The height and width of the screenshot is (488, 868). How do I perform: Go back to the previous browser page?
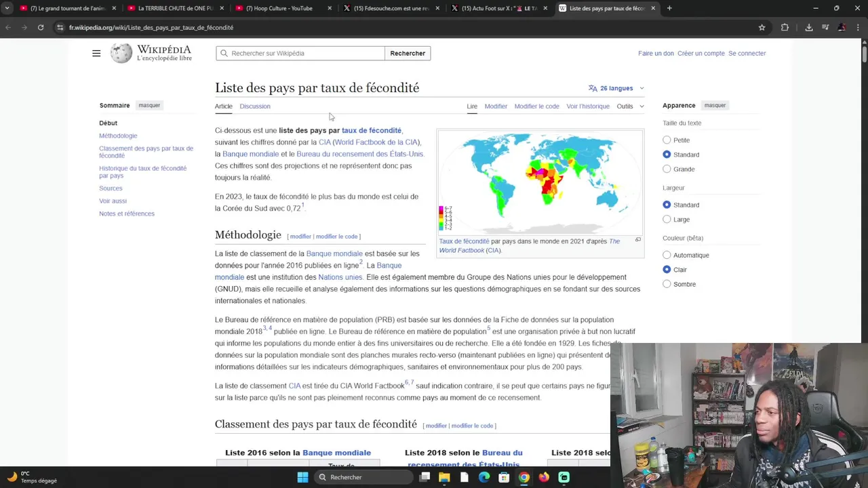[x=8, y=27]
